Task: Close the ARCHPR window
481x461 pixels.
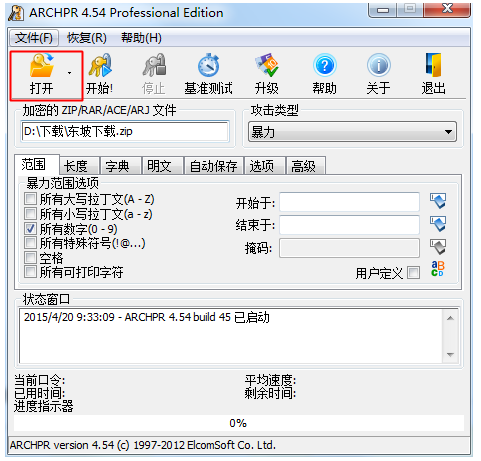Action: click(x=447, y=10)
